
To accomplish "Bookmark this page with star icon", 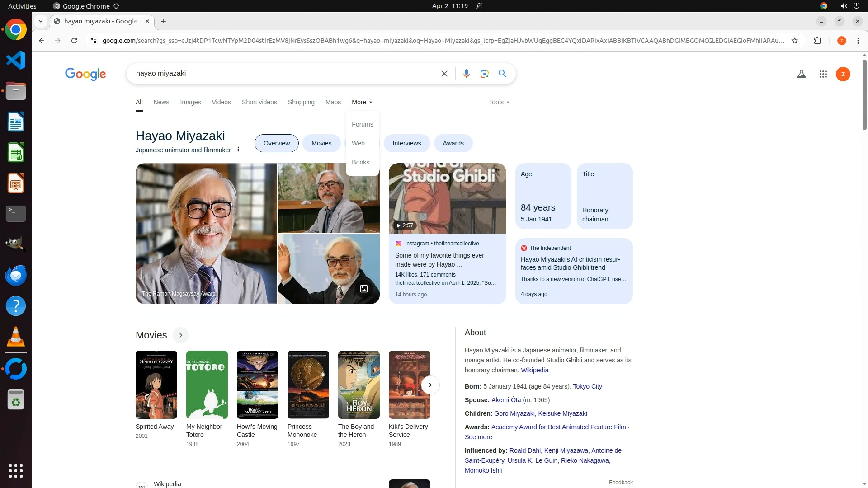I will [795, 41].
